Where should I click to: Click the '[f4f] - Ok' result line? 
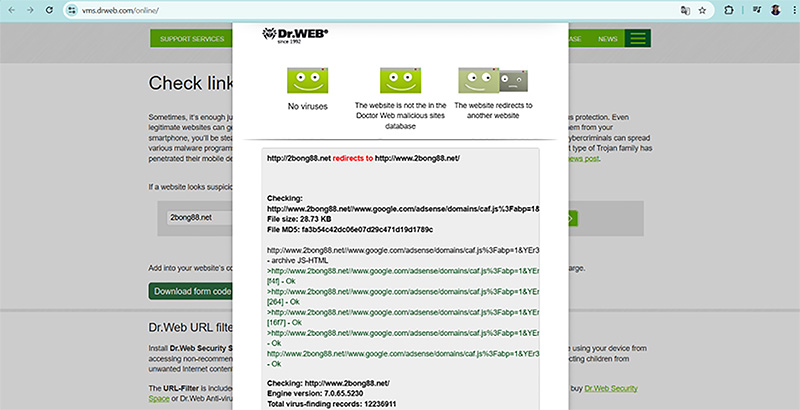281,281
